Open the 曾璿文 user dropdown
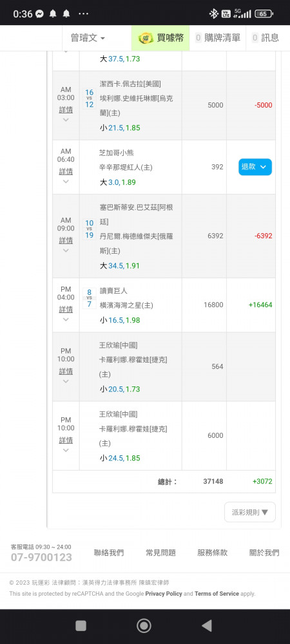This screenshot has height=644, width=290. pos(88,38)
